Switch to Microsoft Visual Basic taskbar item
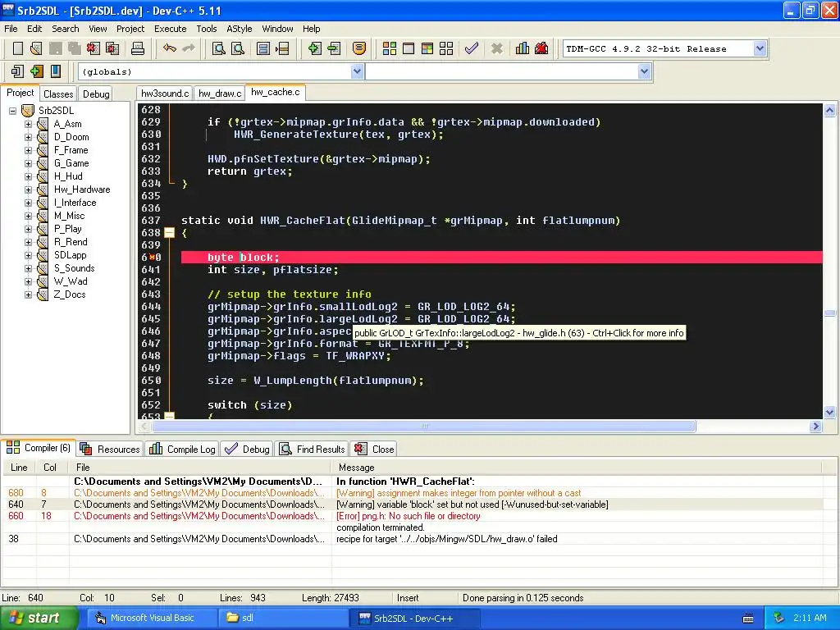 [151, 618]
